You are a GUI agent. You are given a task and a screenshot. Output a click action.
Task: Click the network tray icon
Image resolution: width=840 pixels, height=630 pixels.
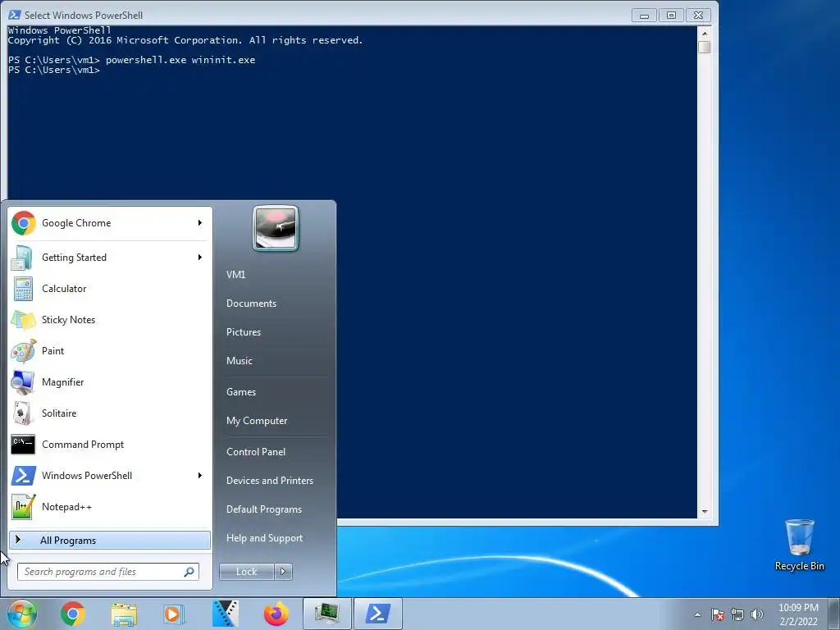point(737,614)
